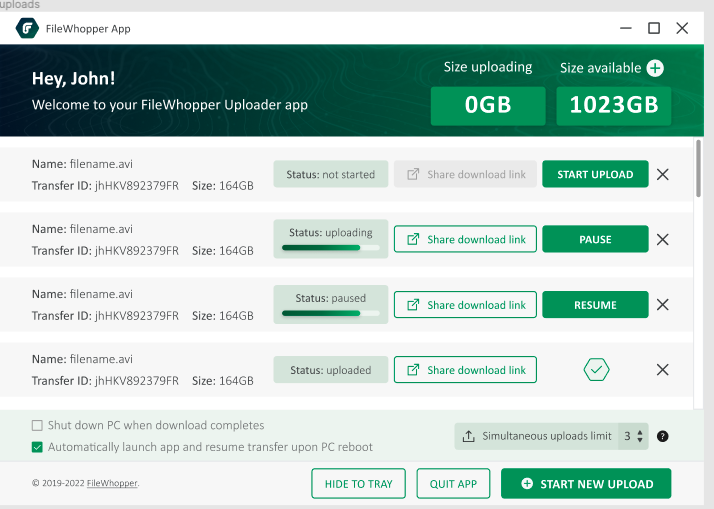Image resolution: width=714 pixels, height=509 pixels.
Task: Click progress bar of the uploading file
Action: point(331,248)
